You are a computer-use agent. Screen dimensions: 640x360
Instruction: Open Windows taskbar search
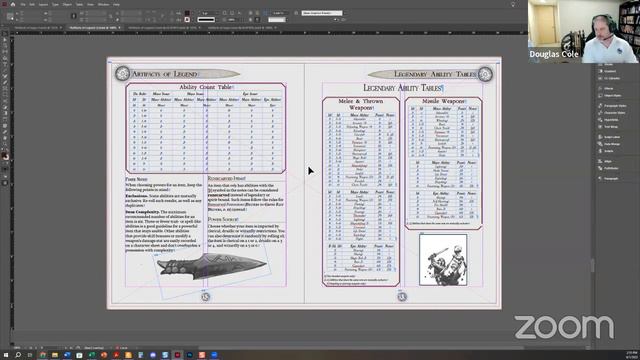coord(18,356)
